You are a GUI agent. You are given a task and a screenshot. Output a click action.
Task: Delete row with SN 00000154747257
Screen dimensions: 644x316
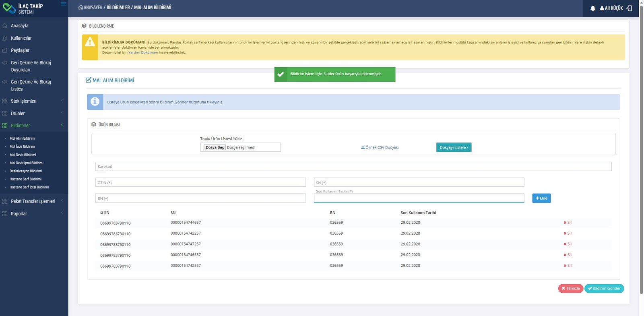(x=568, y=244)
